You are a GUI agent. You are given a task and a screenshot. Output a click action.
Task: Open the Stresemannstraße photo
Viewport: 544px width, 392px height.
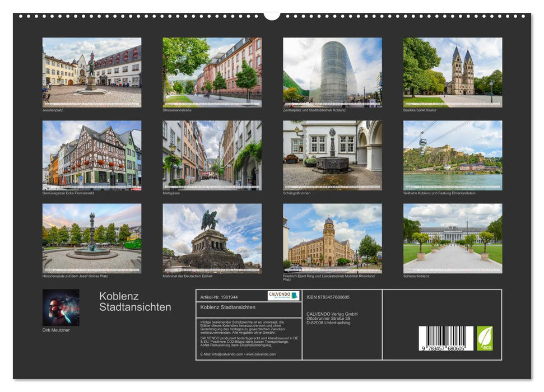click(212, 72)
